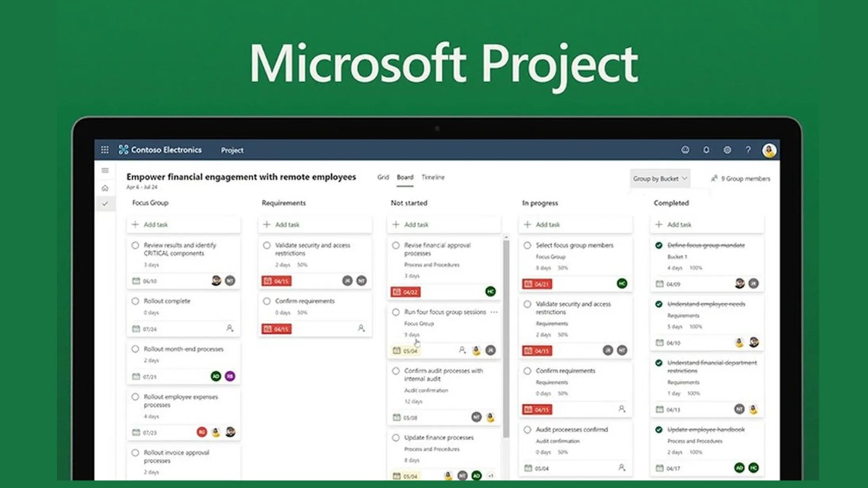Go to Home in the sidebar

coord(105,188)
